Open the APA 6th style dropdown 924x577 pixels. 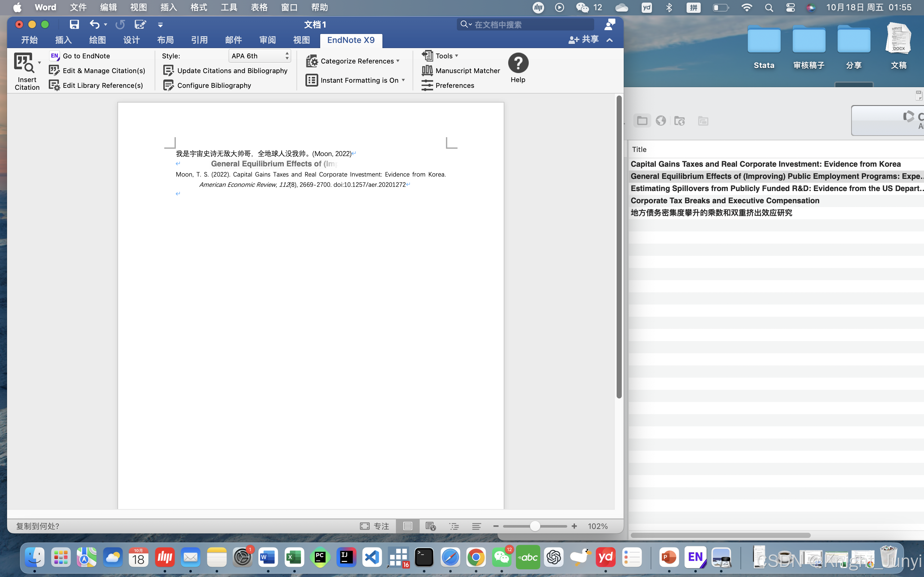(260, 56)
